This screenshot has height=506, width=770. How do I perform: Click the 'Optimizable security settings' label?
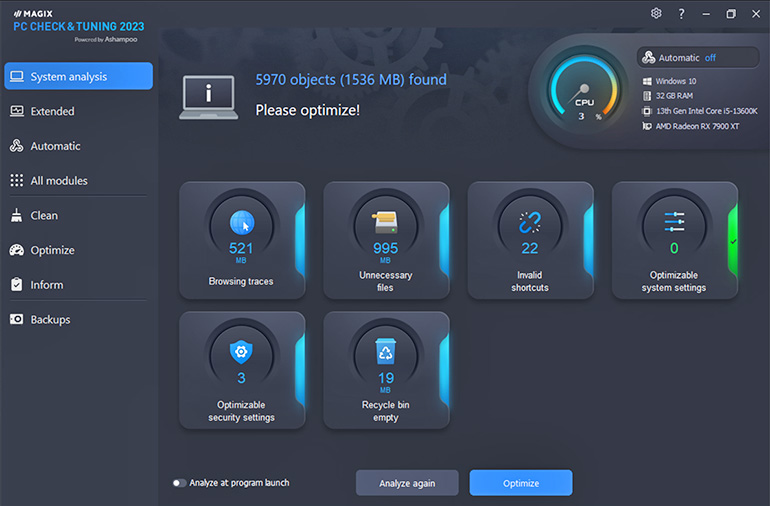pyautogui.click(x=241, y=411)
